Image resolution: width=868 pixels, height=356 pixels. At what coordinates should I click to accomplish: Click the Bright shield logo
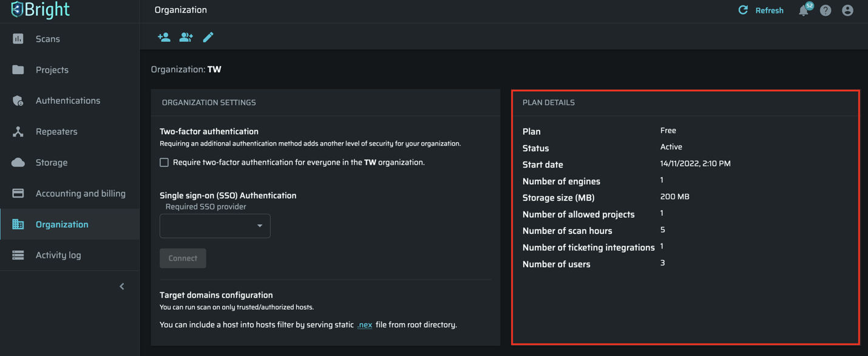point(17,9)
